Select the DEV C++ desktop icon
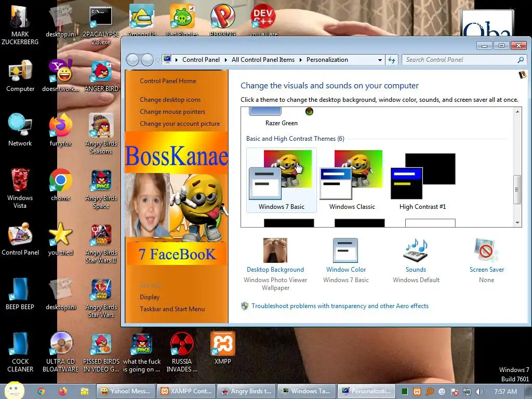532x399 pixels. (x=263, y=20)
